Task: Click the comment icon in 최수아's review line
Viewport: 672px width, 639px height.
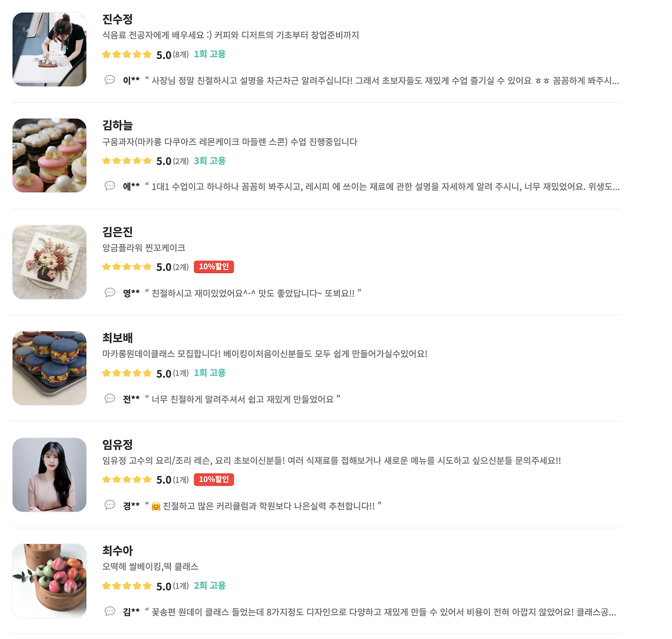Action: [x=110, y=611]
